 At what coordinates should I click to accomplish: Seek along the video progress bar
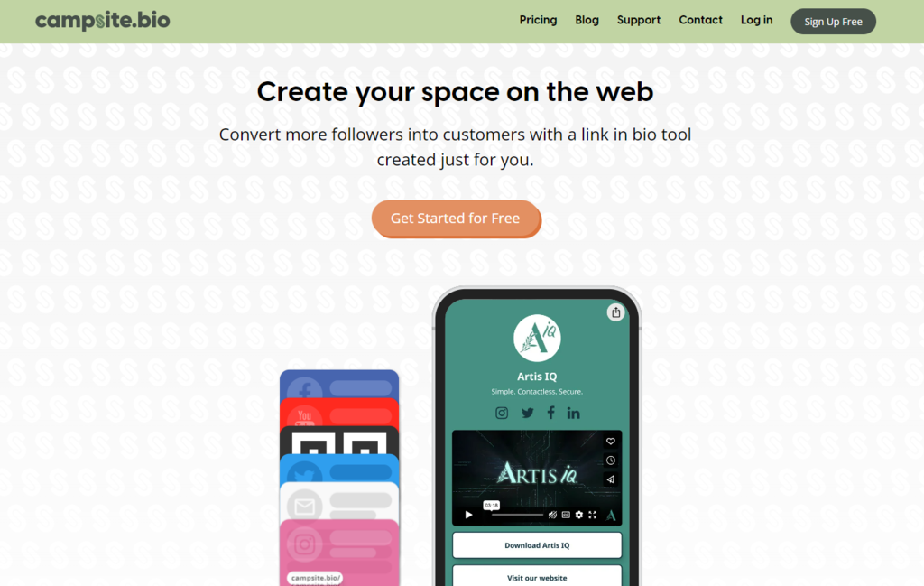point(517,515)
